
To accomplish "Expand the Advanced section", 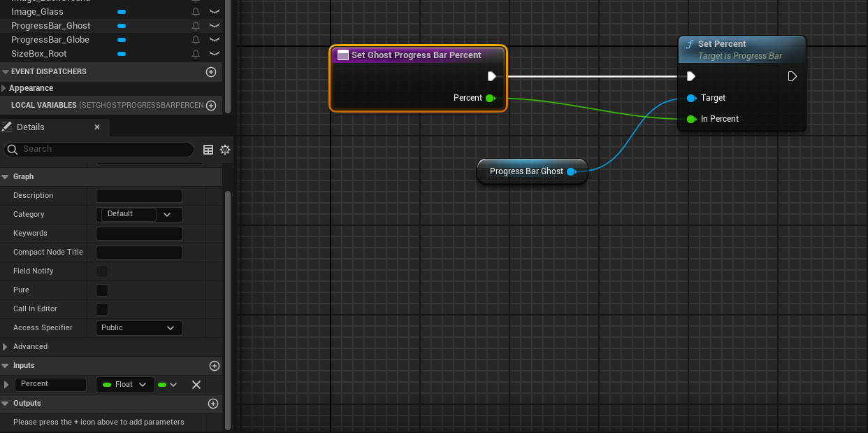I will pos(5,346).
